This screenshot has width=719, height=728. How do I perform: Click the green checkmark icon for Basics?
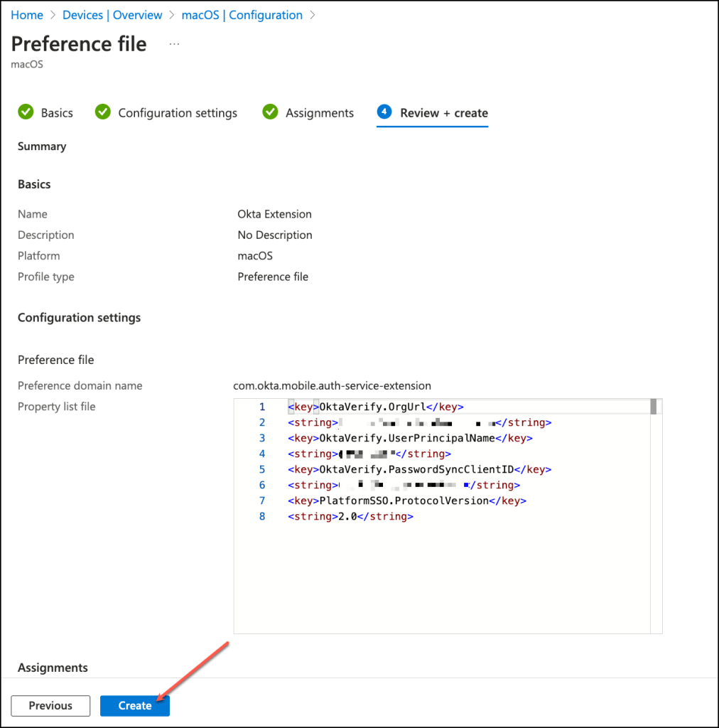tap(26, 112)
